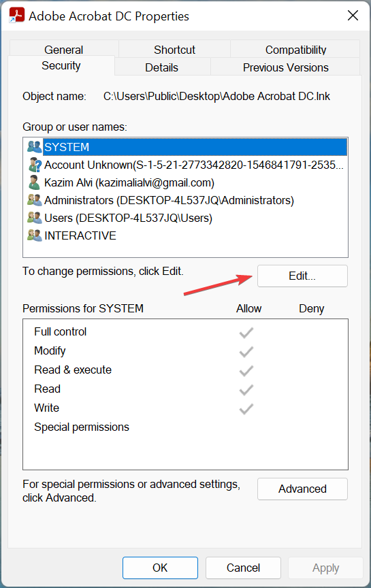Screen dimensions: 371x588
Task: Click the Users group icon
Action: coord(35,218)
